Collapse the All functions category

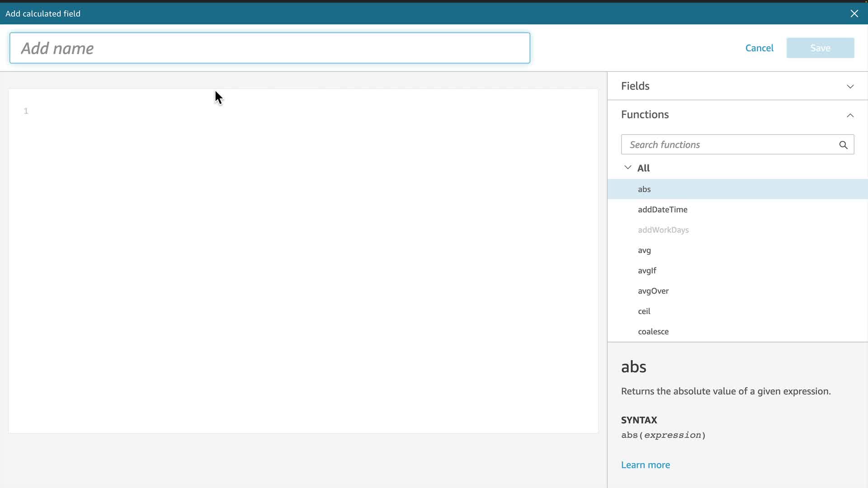[x=627, y=168]
